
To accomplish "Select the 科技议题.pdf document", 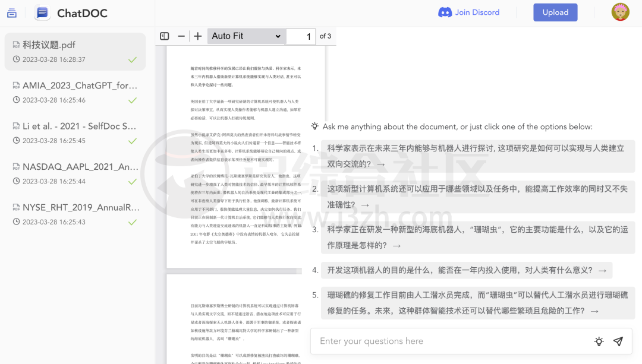I will pos(75,52).
